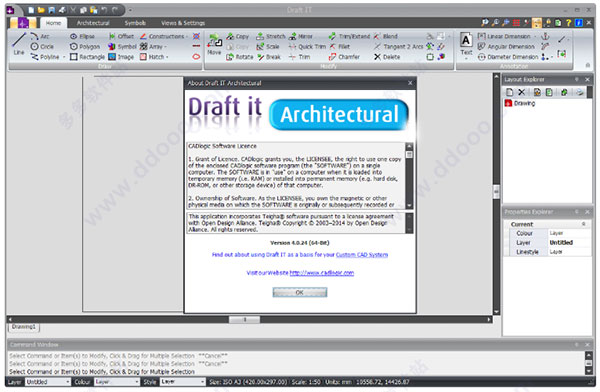Choose the Linear Dimension tool
Viewport: 600px width, 392px height.
504,36
